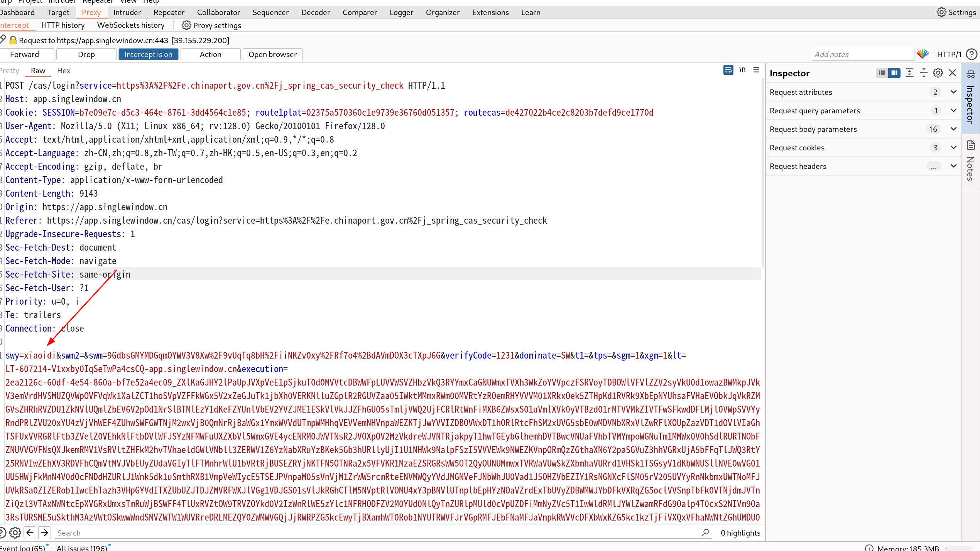This screenshot has height=551, width=980.
Task: Click the multicolor highlight color picker
Action: coord(923,54)
